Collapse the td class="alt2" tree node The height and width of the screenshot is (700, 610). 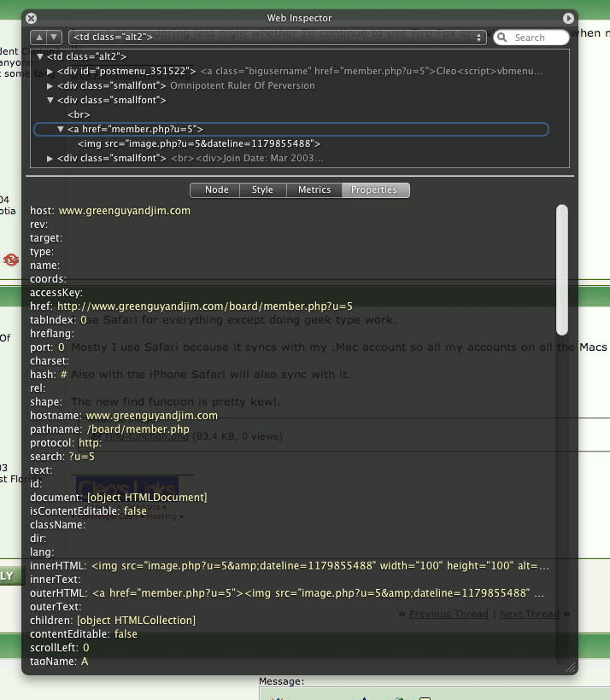40,56
